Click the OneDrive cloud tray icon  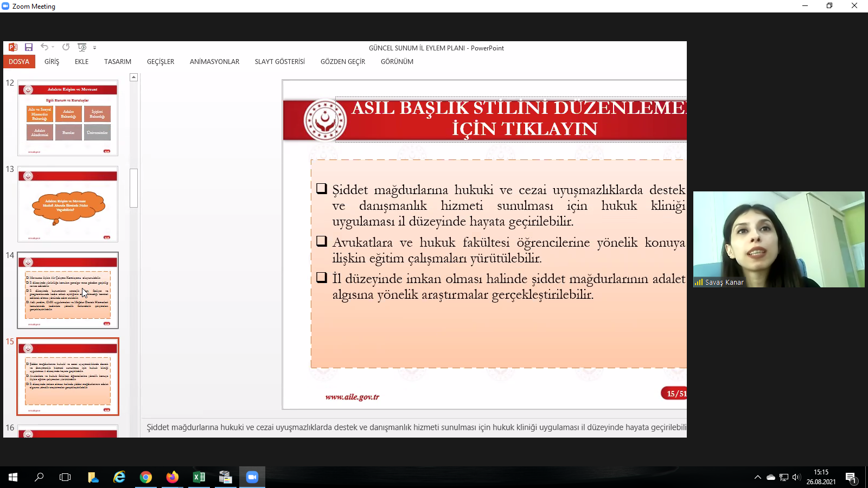[x=771, y=478]
